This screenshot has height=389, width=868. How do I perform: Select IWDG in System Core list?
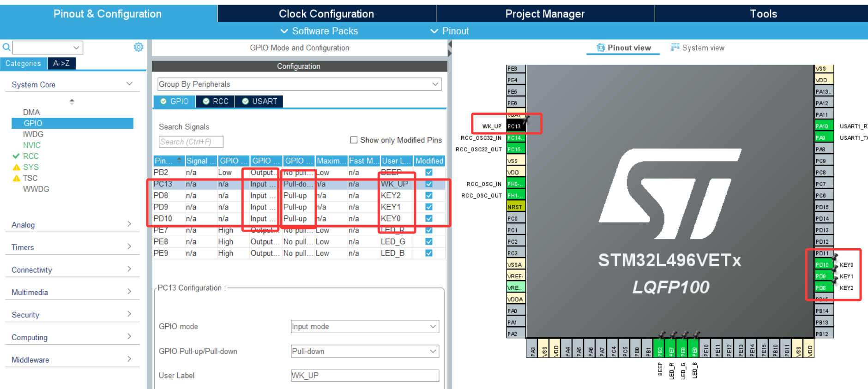(x=33, y=134)
